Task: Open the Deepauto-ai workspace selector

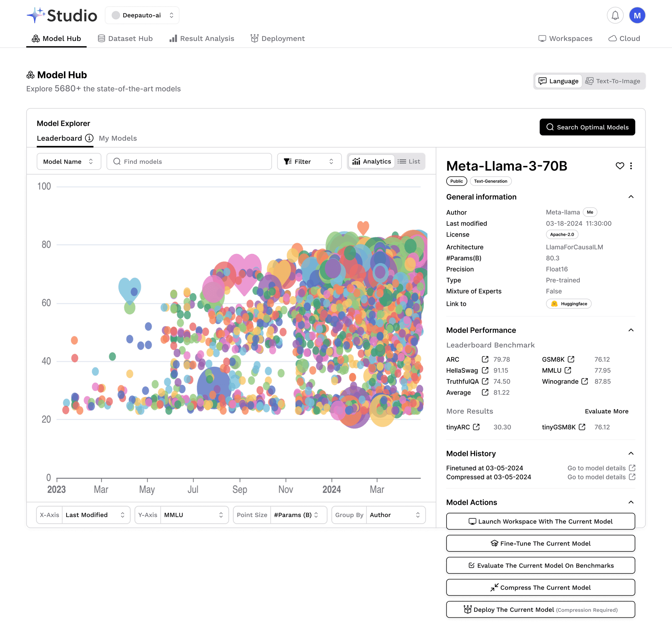Action: [142, 15]
